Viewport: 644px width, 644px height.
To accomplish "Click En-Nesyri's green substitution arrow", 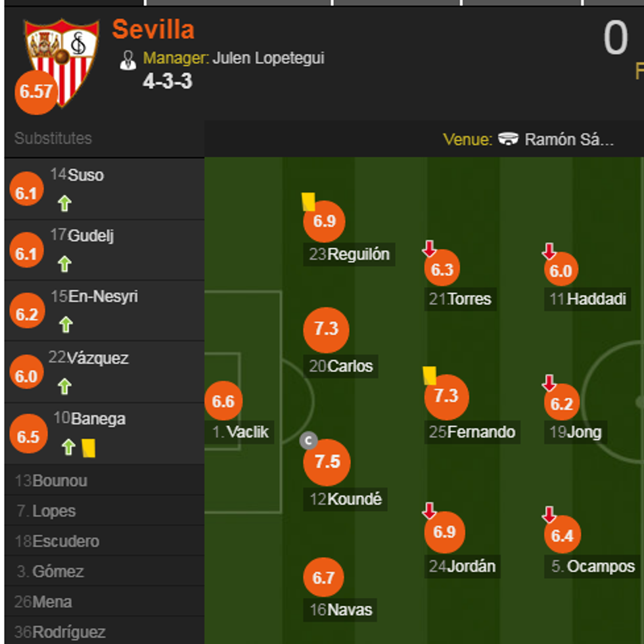I will coord(65,325).
